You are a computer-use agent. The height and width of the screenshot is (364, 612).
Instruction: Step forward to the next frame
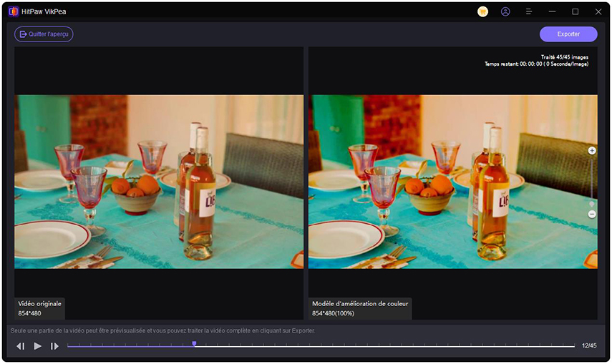click(54, 346)
